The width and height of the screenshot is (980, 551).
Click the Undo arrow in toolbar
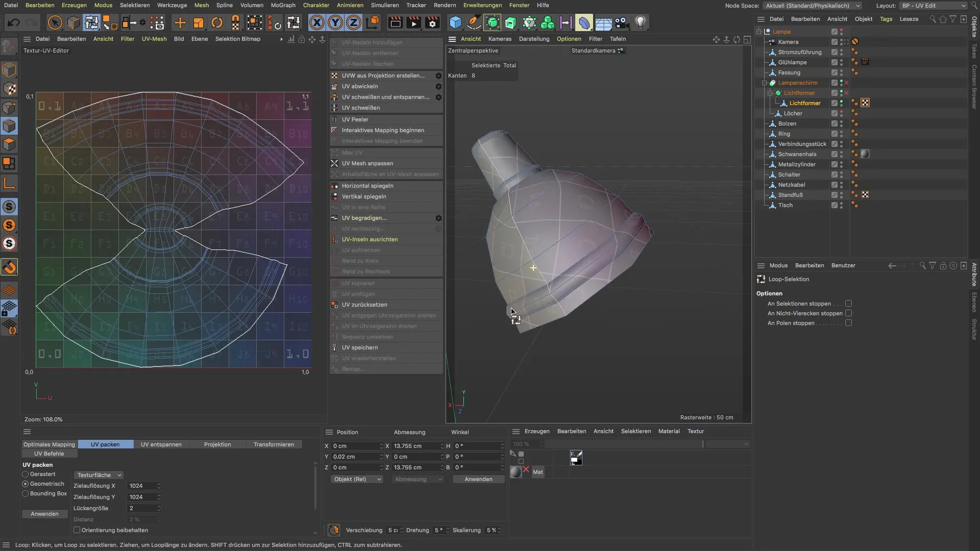click(14, 22)
